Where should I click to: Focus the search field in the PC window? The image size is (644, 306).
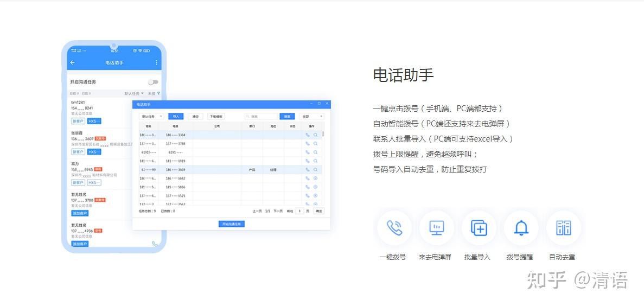[x=261, y=117]
